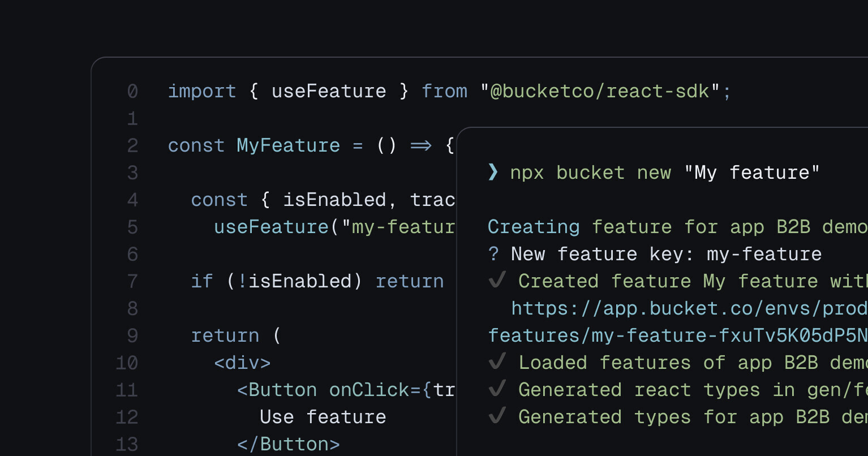The height and width of the screenshot is (456, 868).
Task: Click the "if" keyword on line 7
Action: tap(202, 281)
